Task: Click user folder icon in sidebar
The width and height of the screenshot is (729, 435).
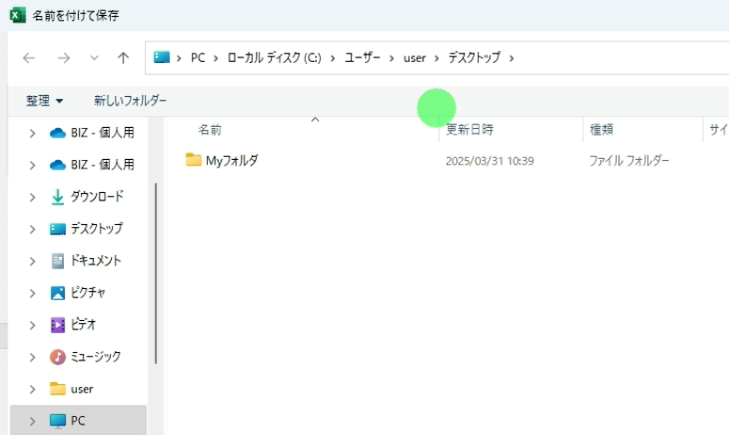Action: pos(58,389)
